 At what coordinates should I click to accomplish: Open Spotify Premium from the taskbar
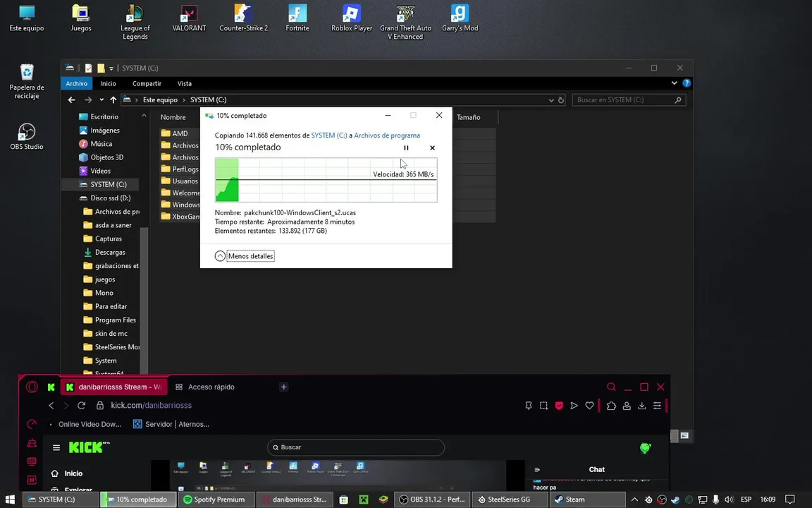pyautogui.click(x=216, y=500)
